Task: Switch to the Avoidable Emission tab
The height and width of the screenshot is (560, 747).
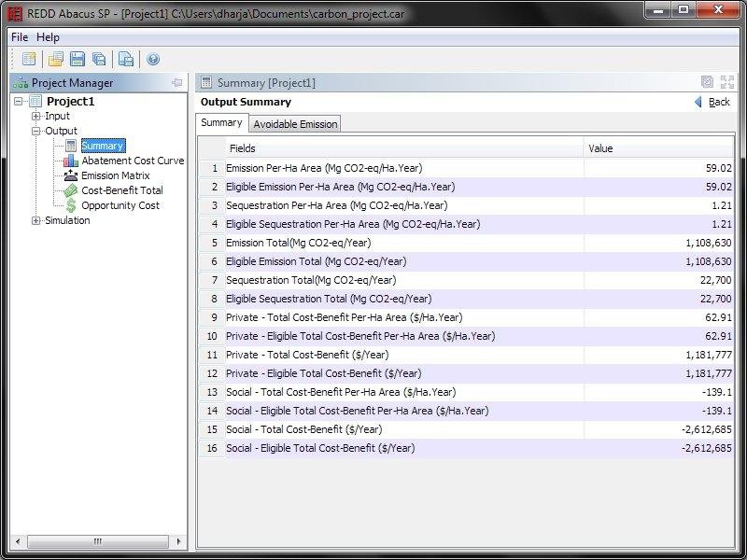Action: [295, 124]
